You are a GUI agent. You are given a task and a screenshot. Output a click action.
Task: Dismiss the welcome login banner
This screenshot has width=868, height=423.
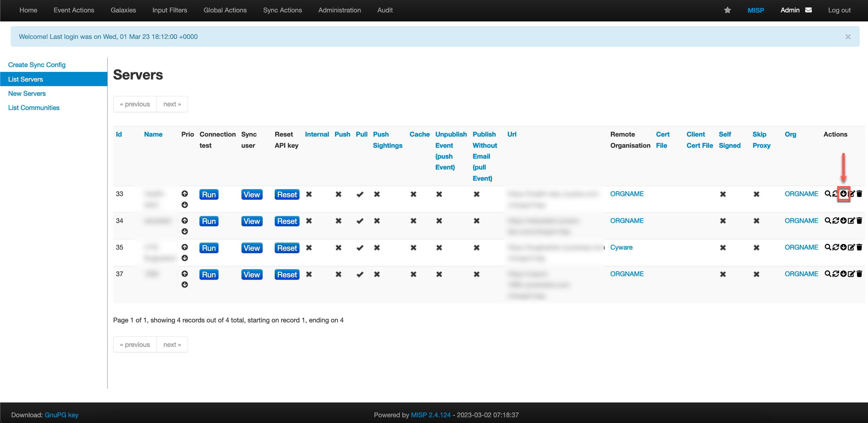(848, 37)
